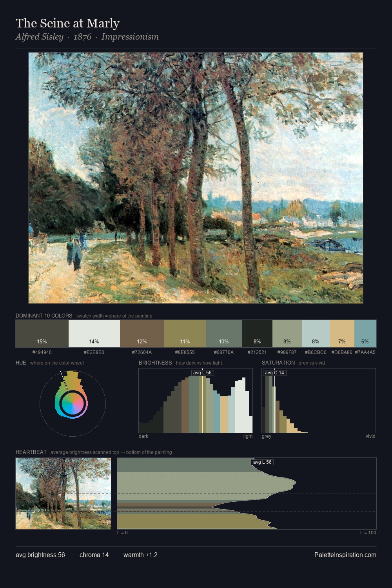Click 'avg L 56' label in heartbeat chart
The height and width of the screenshot is (588, 392).
(x=262, y=462)
